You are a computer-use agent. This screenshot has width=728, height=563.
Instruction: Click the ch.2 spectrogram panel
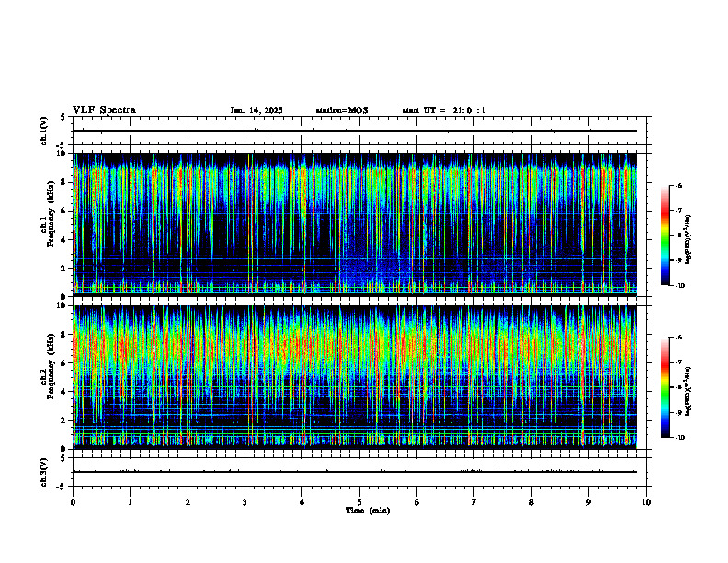click(x=355, y=377)
